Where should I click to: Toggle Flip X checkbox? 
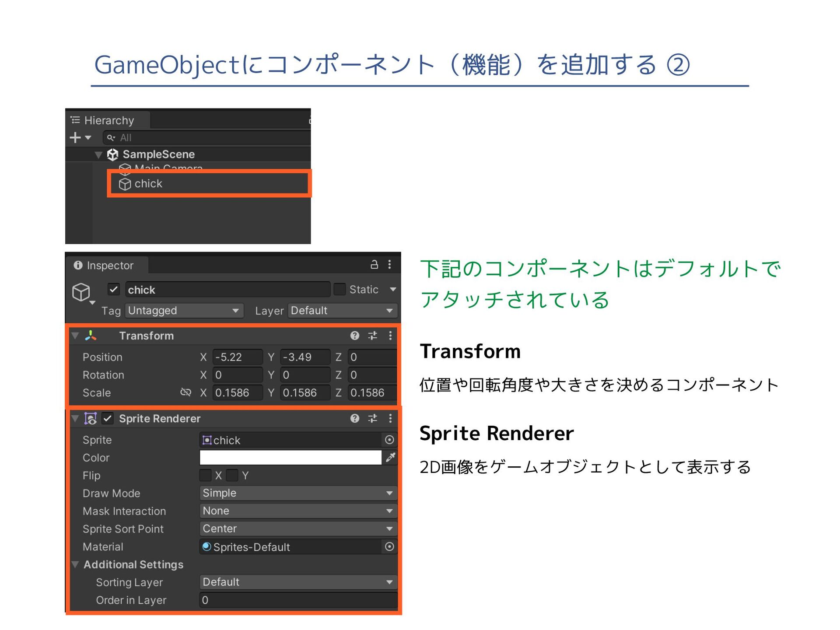click(x=205, y=475)
